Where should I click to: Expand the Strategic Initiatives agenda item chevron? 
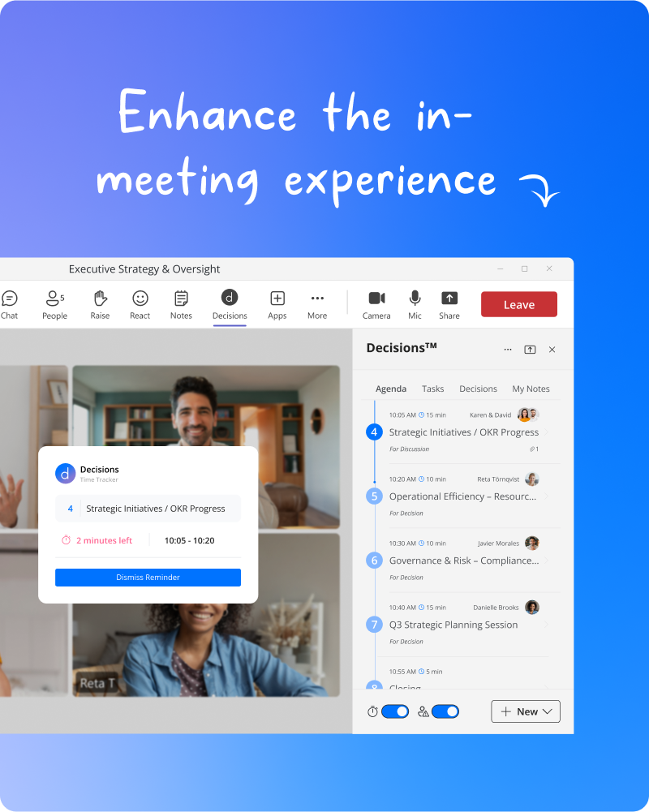coord(547,432)
